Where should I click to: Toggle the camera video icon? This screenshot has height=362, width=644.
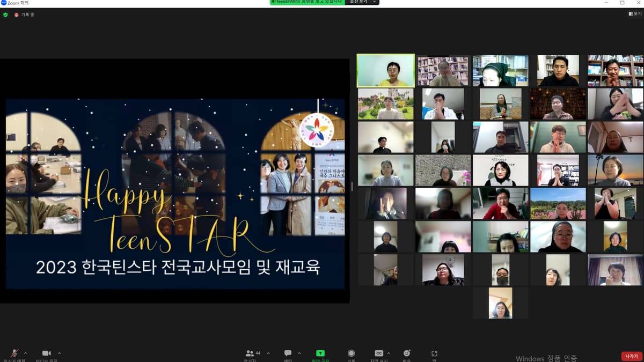click(47, 353)
